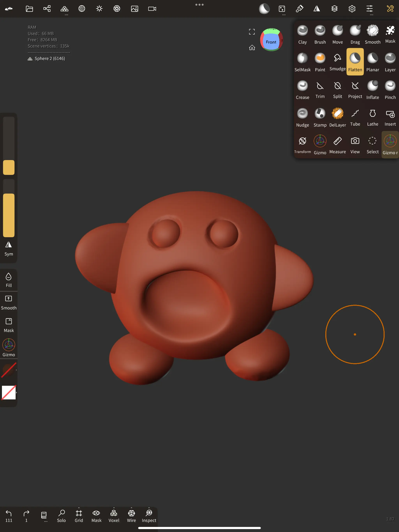
Task: Pick the Nudge tool
Action: pyautogui.click(x=303, y=117)
